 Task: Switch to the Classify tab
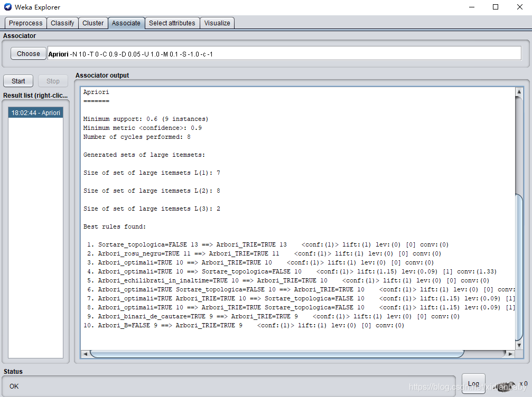(x=62, y=23)
